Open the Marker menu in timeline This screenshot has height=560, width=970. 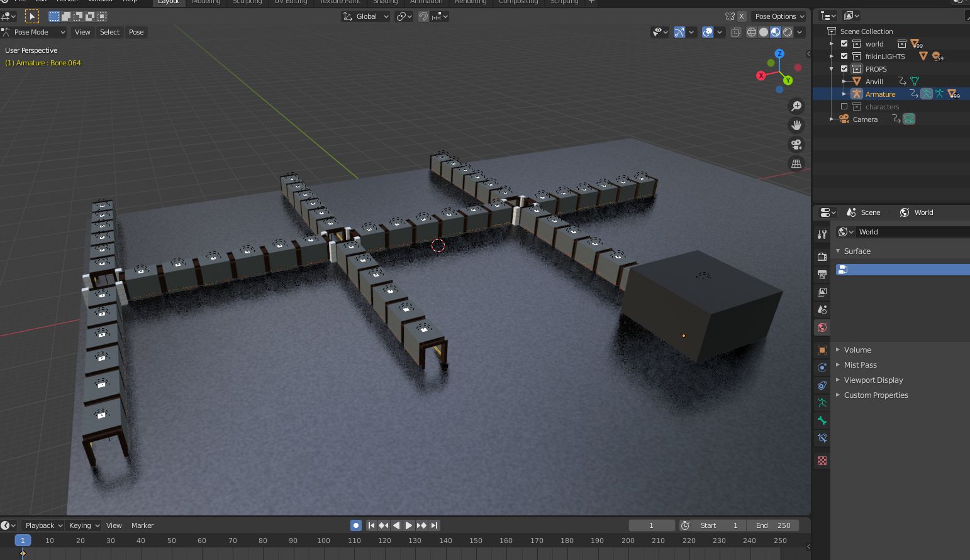pos(142,525)
